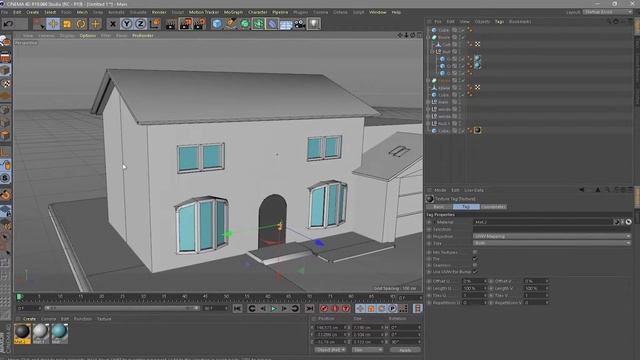Open the MoGraph menu
This screenshot has width=640, height=360.
[233, 12]
